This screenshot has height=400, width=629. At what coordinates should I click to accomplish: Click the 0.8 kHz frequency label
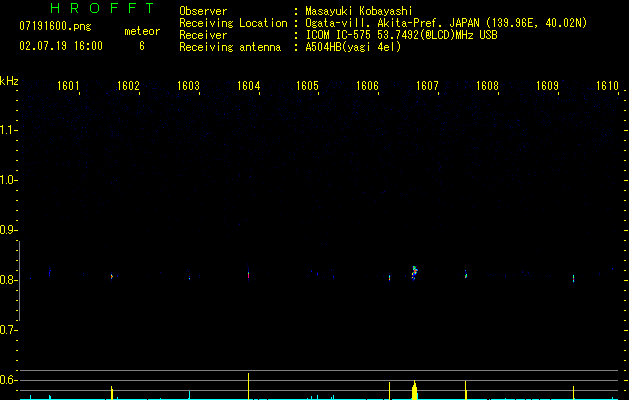[8, 280]
